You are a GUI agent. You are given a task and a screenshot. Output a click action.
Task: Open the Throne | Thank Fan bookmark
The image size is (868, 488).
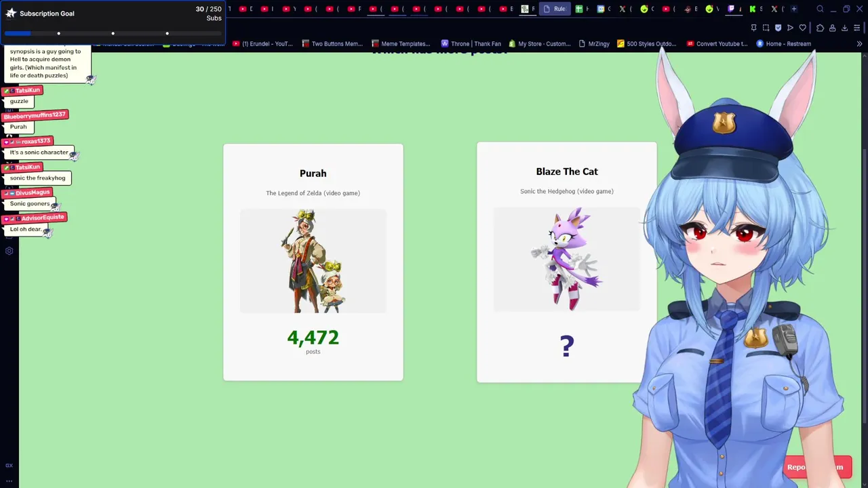471,43
